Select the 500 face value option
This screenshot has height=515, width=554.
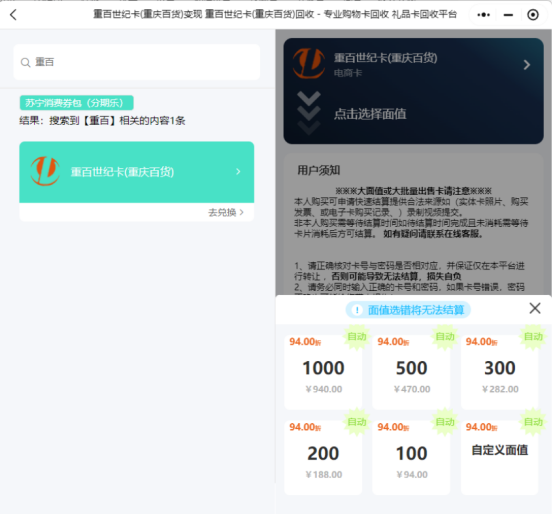411,372
